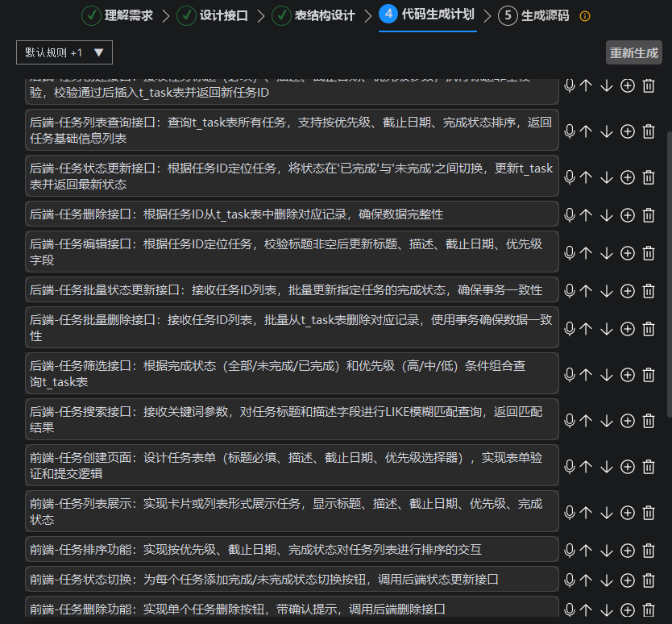Go to step 5 生成源码
This screenshot has width=672, height=624.
[533, 15]
